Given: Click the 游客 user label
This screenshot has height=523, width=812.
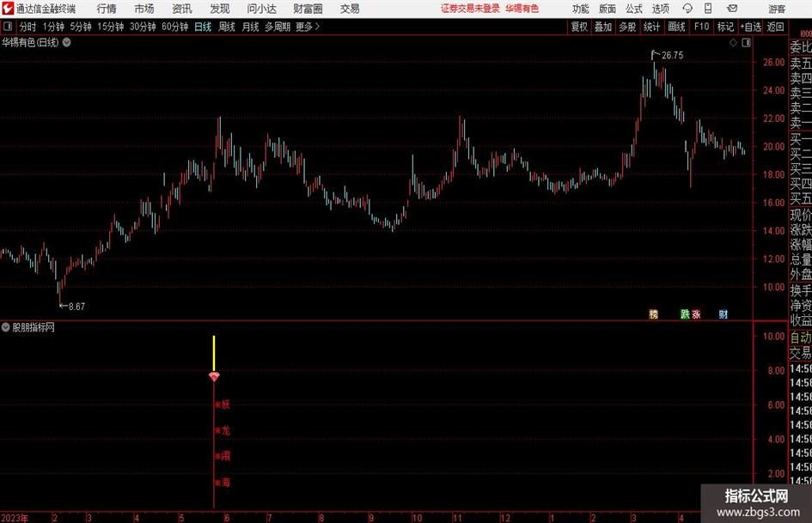Looking at the screenshot, I should 776,9.
